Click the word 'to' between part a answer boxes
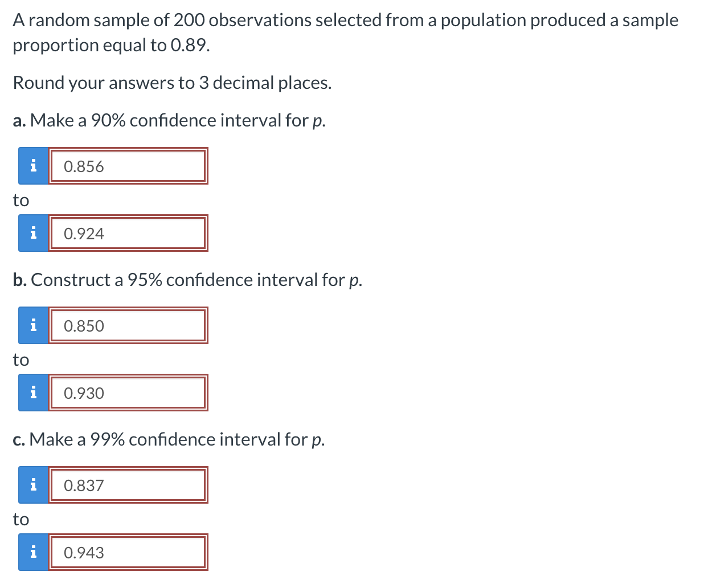704x588 pixels. [x=21, y=200]
